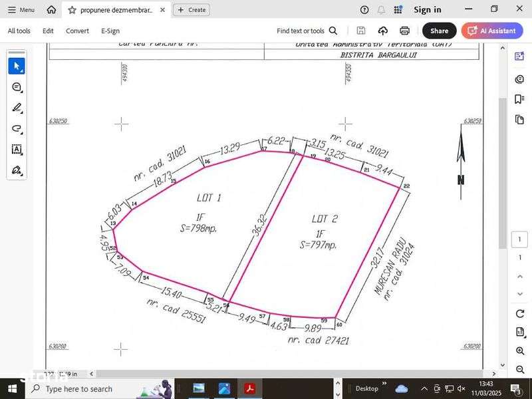
Task: Click the Share button
Action: (440, 31)
